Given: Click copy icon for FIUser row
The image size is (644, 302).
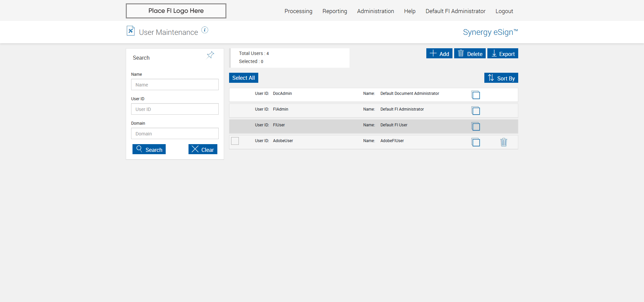Looking at the screenshot, I should pyautogui.click(x=476, y=126).
